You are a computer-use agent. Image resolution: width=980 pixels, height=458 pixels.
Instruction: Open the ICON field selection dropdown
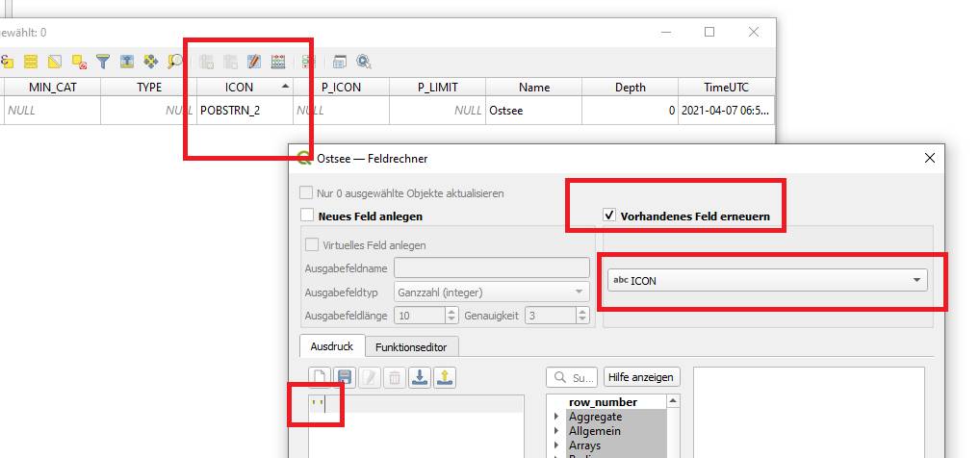click(766, 280)
